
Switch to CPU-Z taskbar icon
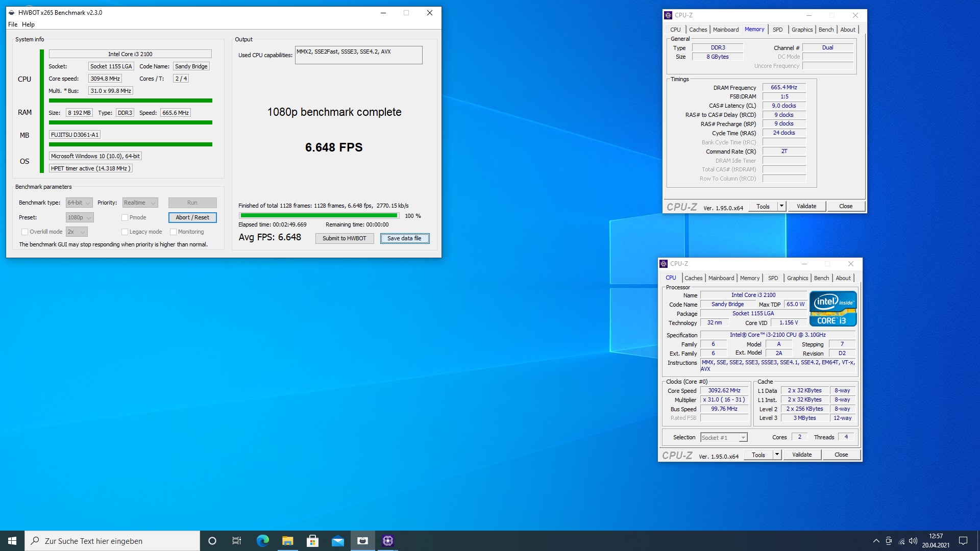[388, 541]
